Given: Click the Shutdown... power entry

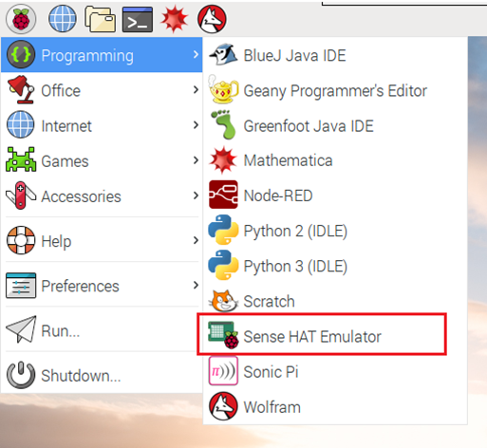Looking at the screenshot, I should tap(102, 375).
